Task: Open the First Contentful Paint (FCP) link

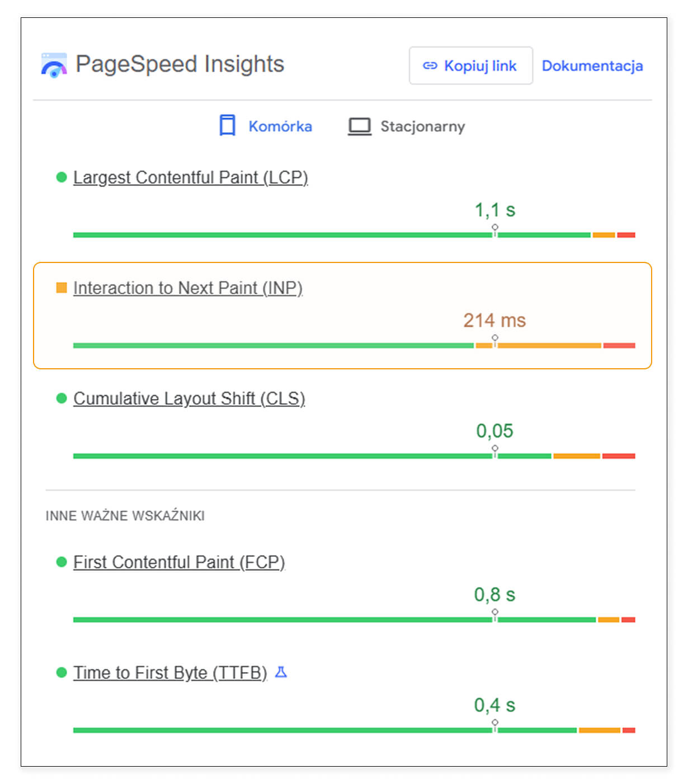Action: 179,562
